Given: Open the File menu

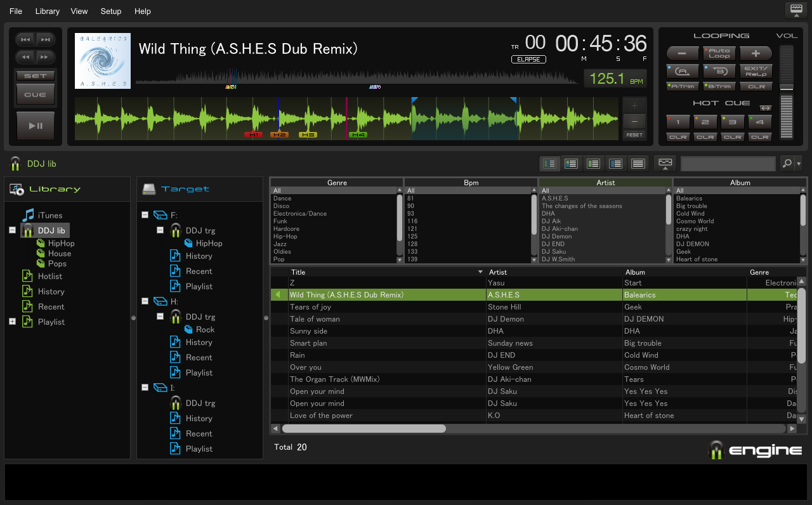Looking at the screenshot, I should point(16,11).
